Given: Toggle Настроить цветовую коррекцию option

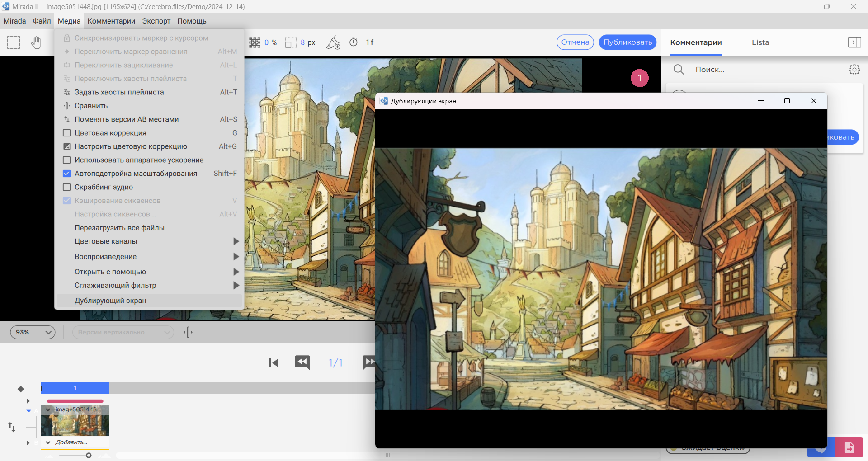Looking at the screenshot, I should (149, 146).
